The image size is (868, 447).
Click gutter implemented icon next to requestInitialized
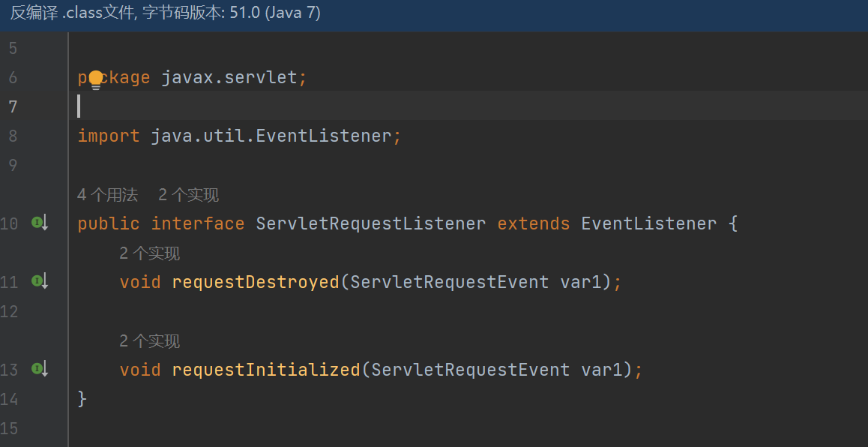39,369
